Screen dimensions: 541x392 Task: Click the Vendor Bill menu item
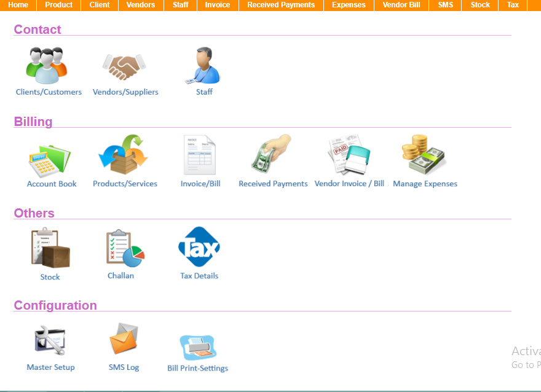pos(401,5)
